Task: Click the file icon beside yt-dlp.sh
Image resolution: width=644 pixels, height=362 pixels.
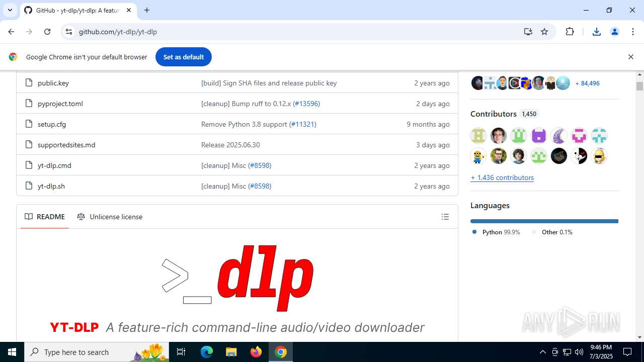Action: coord(29,186)
